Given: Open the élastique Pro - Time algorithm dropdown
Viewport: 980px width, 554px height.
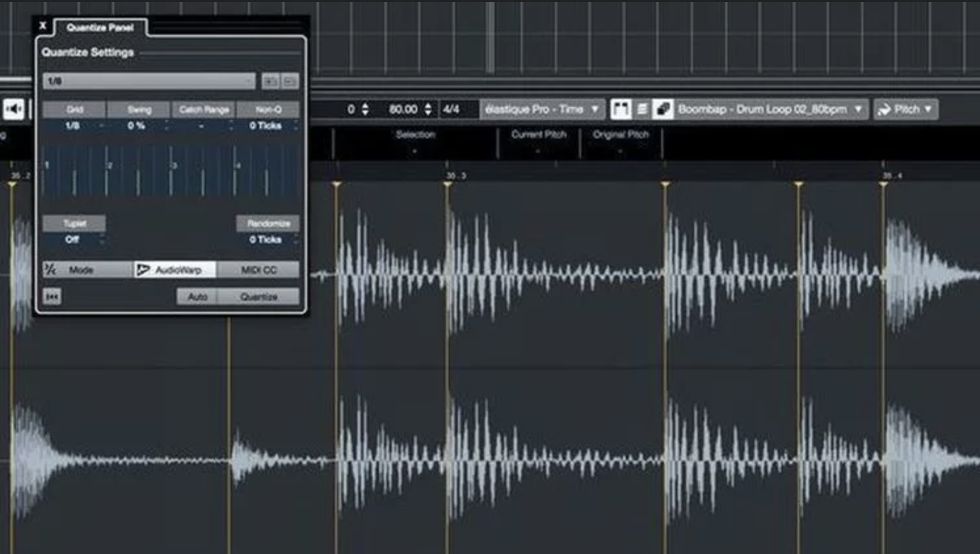Looking at the screenshot, I should [542, 109].
